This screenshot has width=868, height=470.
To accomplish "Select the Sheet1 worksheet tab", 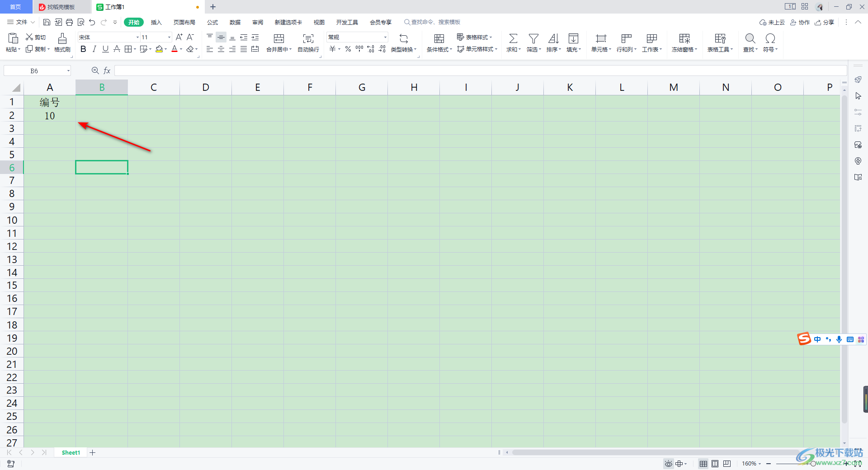I will pos(71,452).
